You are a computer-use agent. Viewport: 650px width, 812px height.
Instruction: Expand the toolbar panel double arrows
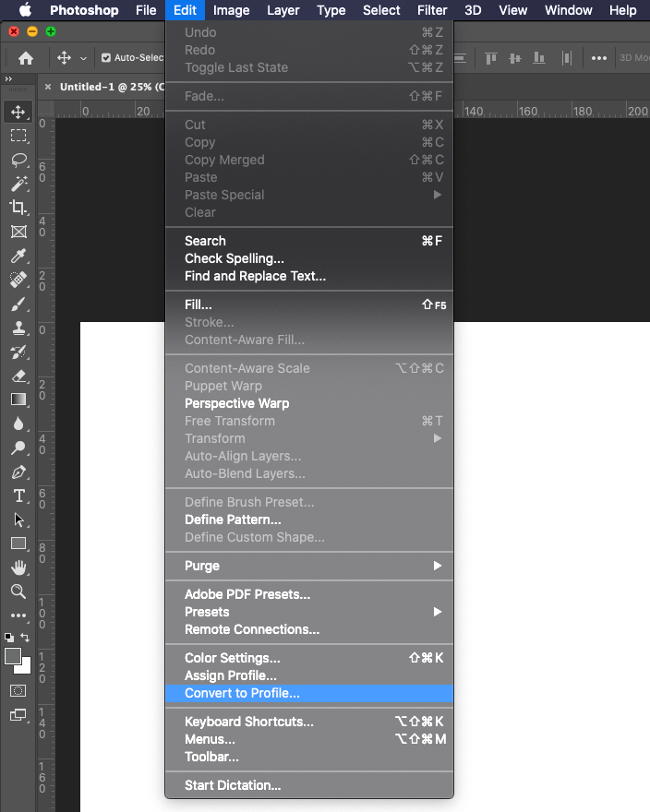[8, 78]
